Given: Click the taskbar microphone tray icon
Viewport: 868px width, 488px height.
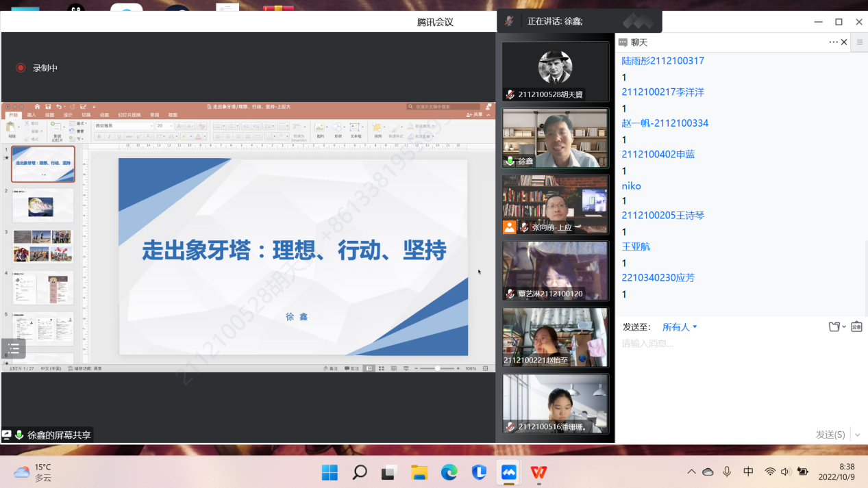Looking at the screenshot, I should point(727,472).
